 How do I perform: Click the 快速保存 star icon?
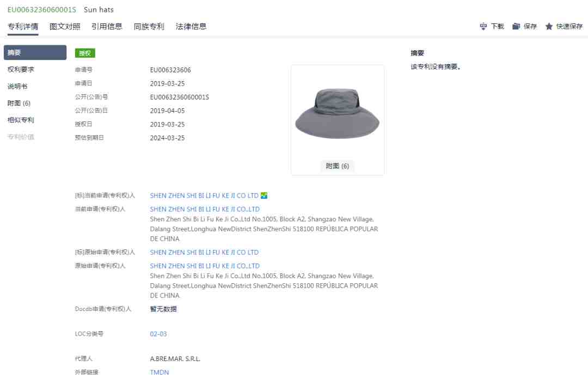[x=549, y=27]
